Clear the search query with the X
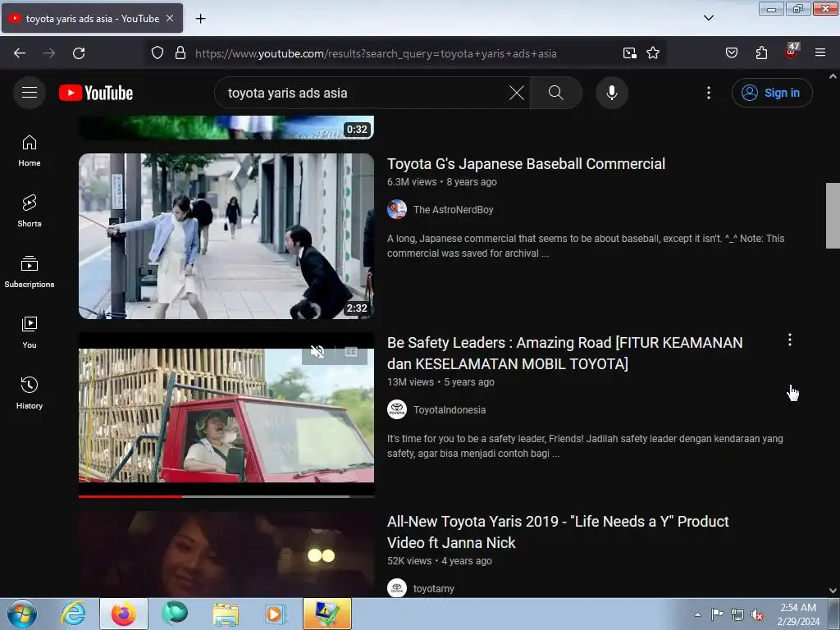The image size is (840, 630). click(x=517, y=93)
